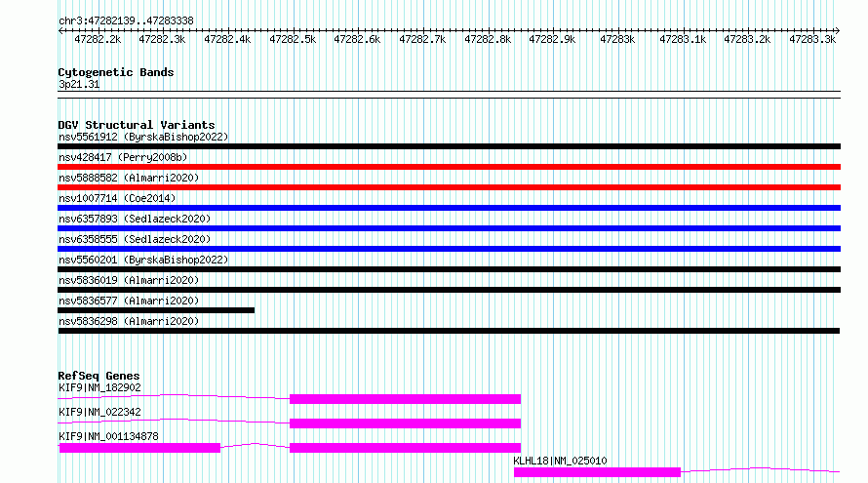This screenshot has width=868, height=483.
Task: Click the nsv6357893 (Sedlazeck2020) label
Action: [x=135, y=220]
